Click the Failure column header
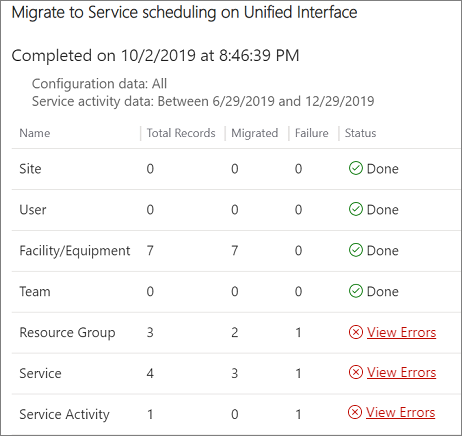462x436 pixels. point(312,133)
